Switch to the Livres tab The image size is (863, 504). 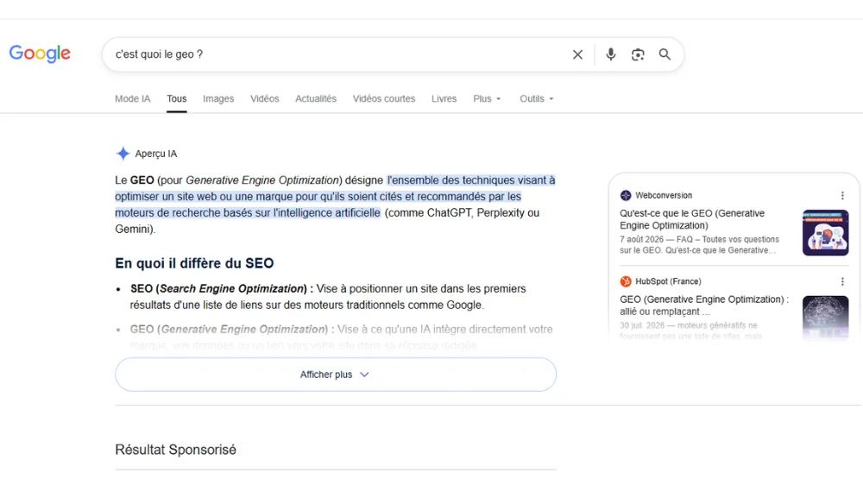click(x=444, y=99)
